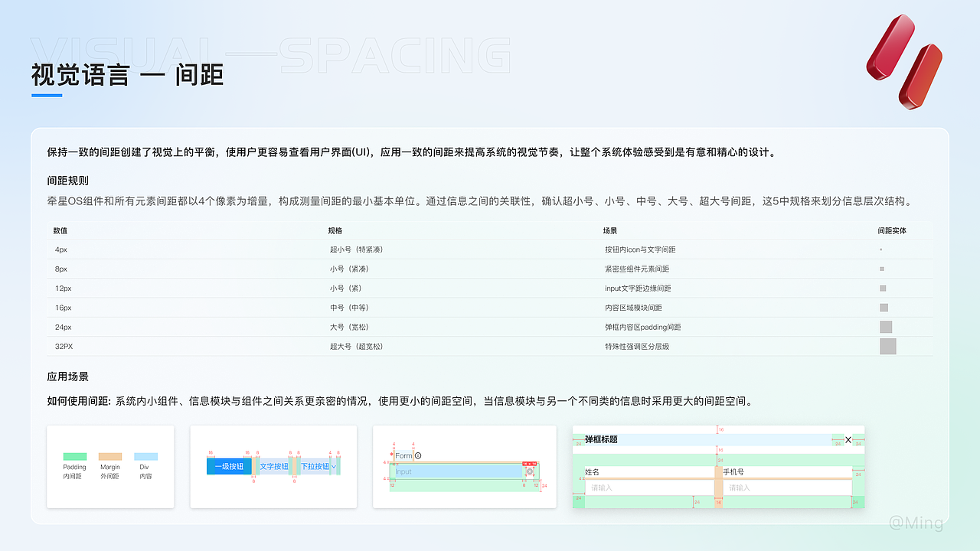Click the 内容区域模块间距 cell
The image size is (980, 551).
pos(633,308)
